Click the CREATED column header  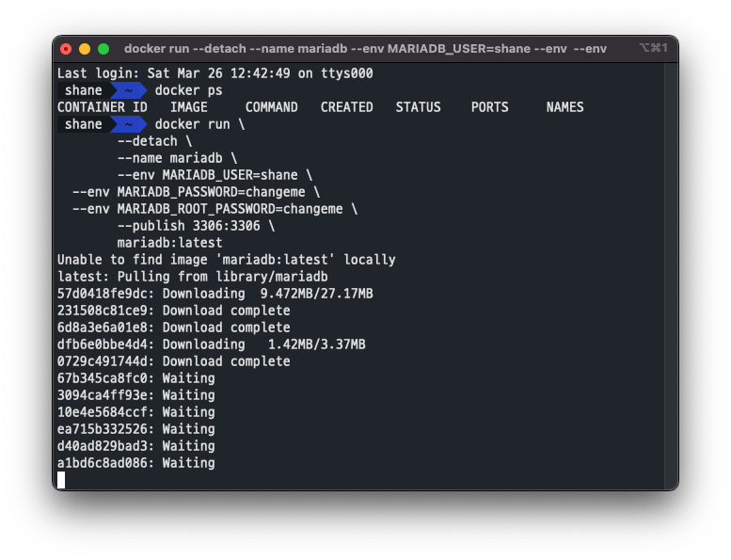tap(346, 107)
